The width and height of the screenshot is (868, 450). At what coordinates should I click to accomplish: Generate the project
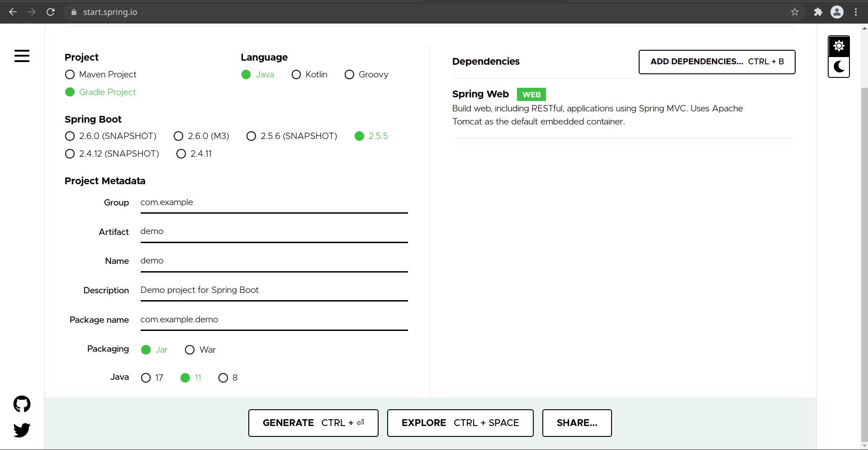(x=313, y=423)
